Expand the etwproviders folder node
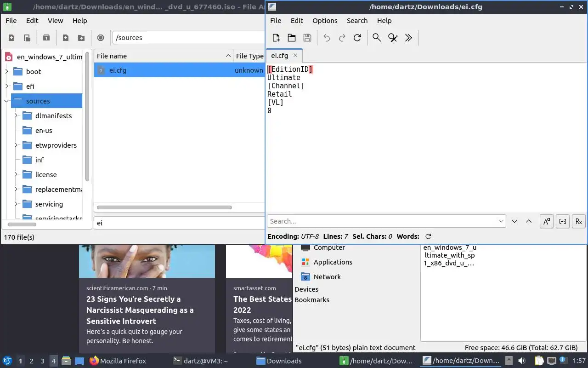This screenshot has height=368, width=588. 16,145
